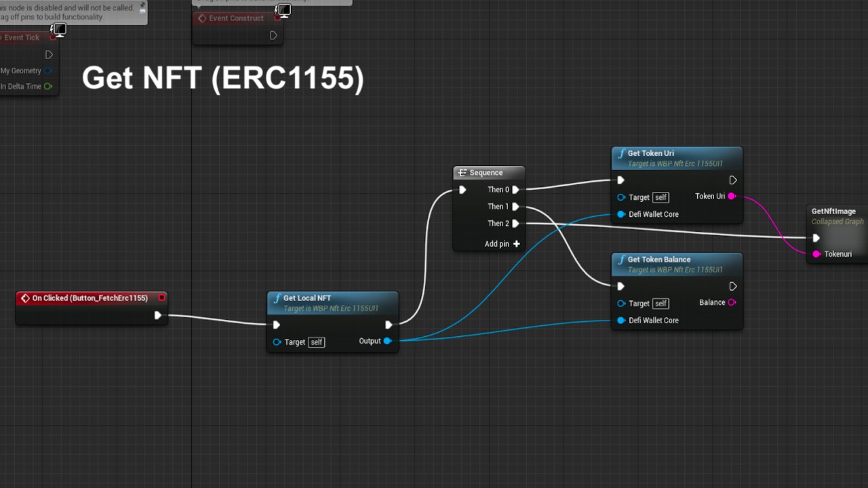This screenshot has height=488, width=868.
Task: Click the Balance output pin on Get Token Balance
Action: point(732,302)
